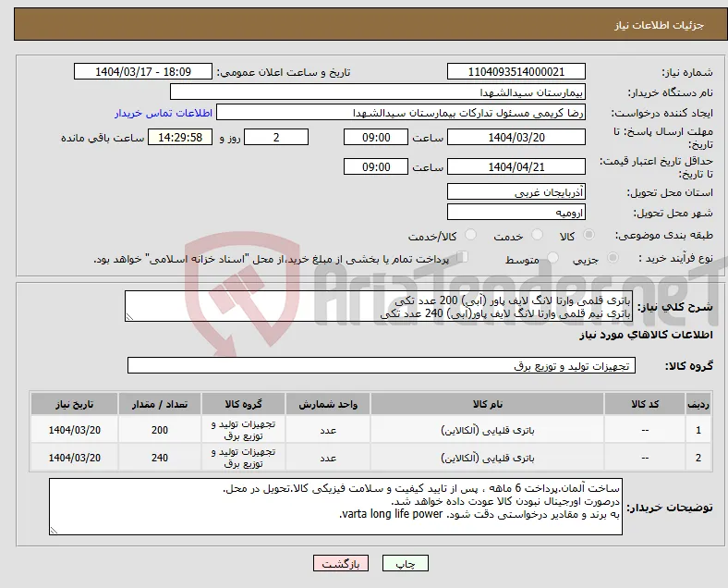Click the price validity date 1404/04/21 field
Viewport: 728px width, 588px height.
[516, 166]
